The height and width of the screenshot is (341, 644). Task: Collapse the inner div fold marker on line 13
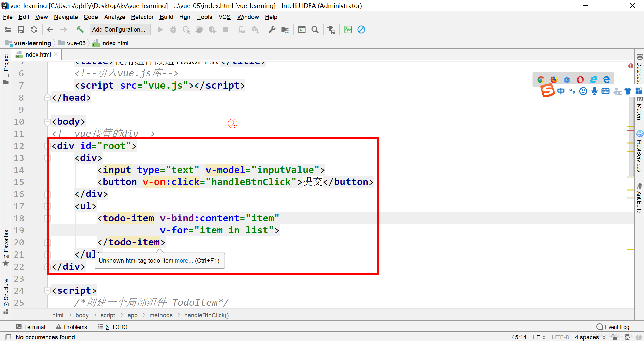click(47, 158)
